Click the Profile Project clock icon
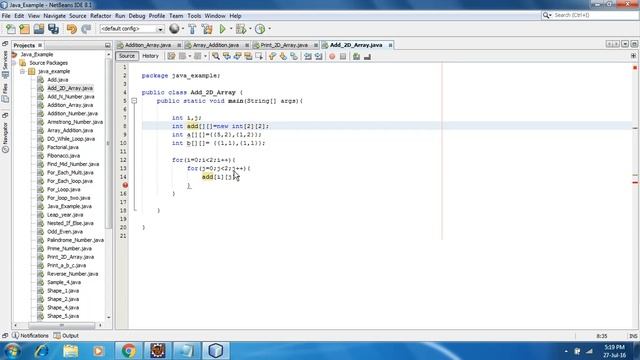Image resolution: width=640 pixels, height=360 pixels. click(260, 29)
